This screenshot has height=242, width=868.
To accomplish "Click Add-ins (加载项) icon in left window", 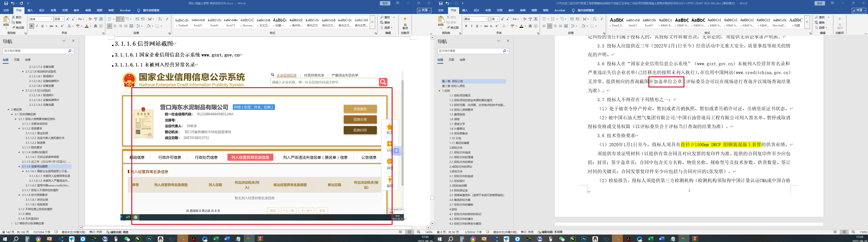I will pos(405,22).
